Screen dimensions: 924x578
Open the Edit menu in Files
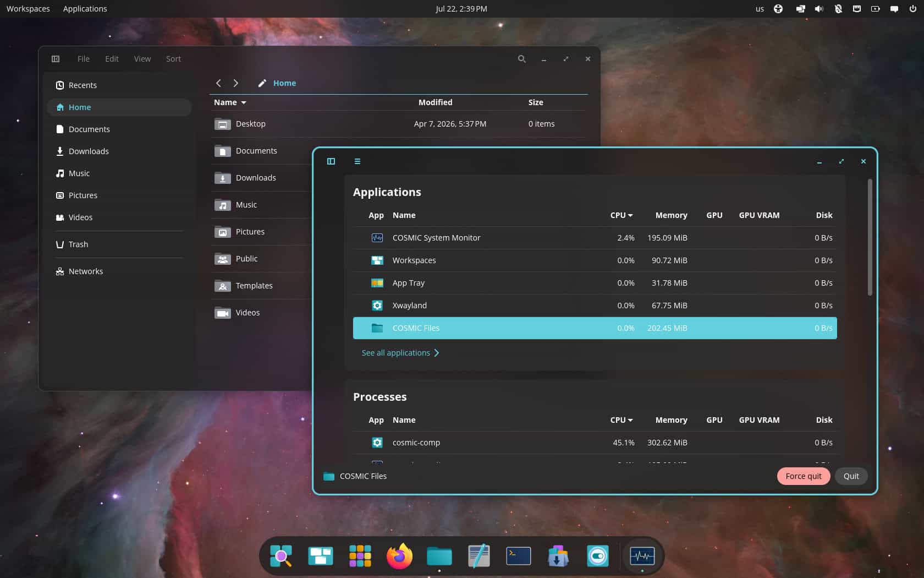click(112, 59)
